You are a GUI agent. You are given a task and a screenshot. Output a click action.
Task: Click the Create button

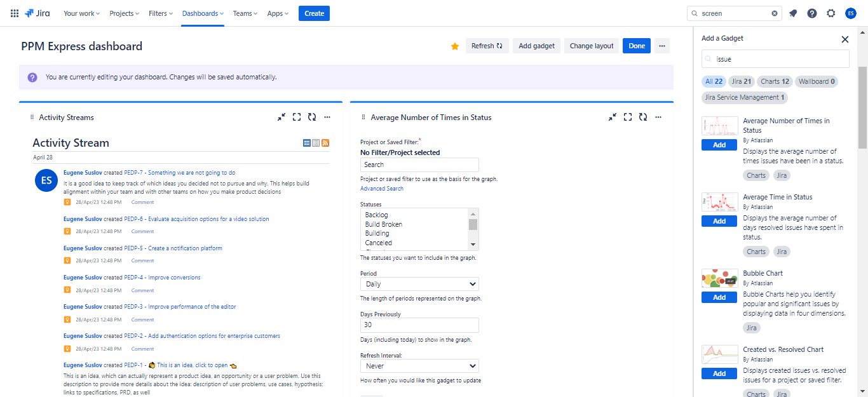(314, 13)
